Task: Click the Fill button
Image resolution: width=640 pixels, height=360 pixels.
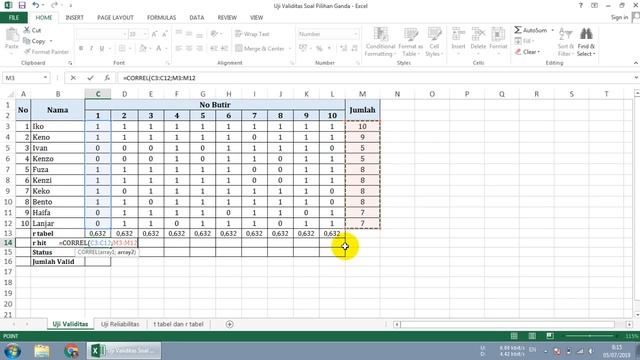Action: [x=524, y=41]
